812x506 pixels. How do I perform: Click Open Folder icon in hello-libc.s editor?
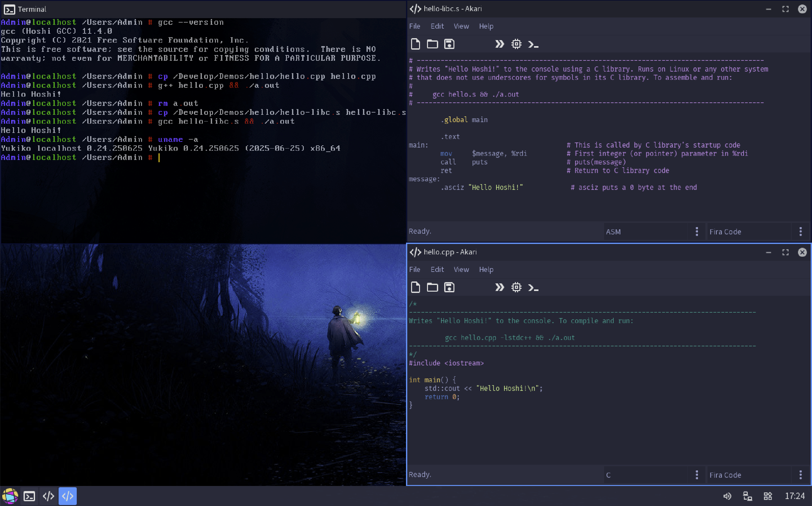point(432,44)
